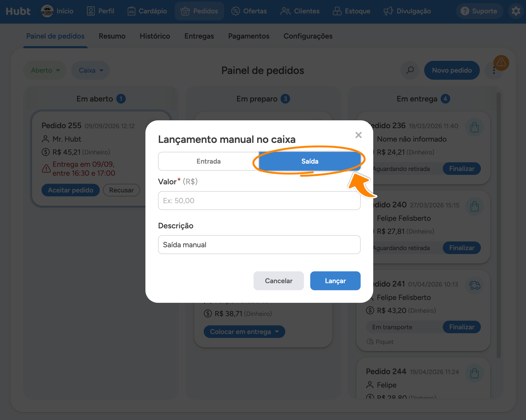The height and width of the screenshot is (420, 526).
Task: Click Aceitar pedido on Pedido 255
Action: click(x=71, y=190)
